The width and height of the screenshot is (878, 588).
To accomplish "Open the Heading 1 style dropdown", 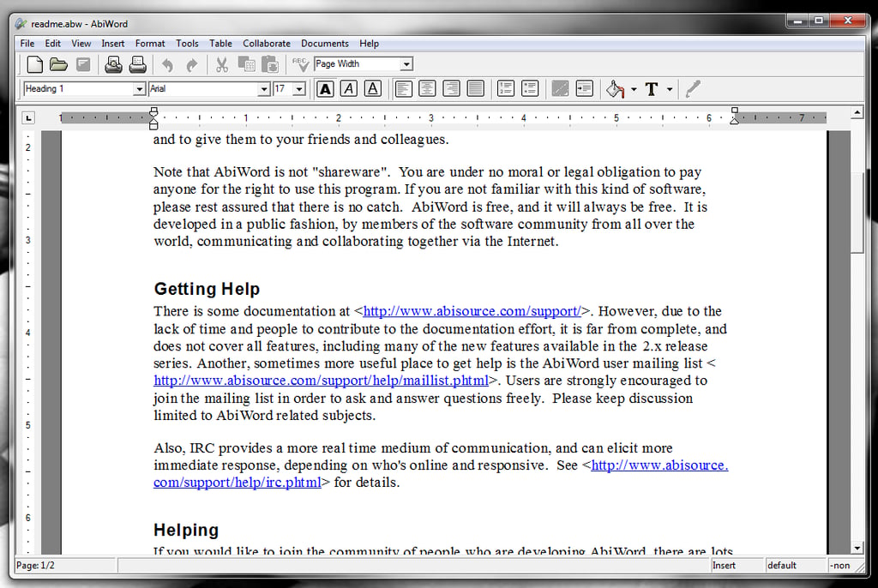I will pyautogui.click(x=140, y=89).
